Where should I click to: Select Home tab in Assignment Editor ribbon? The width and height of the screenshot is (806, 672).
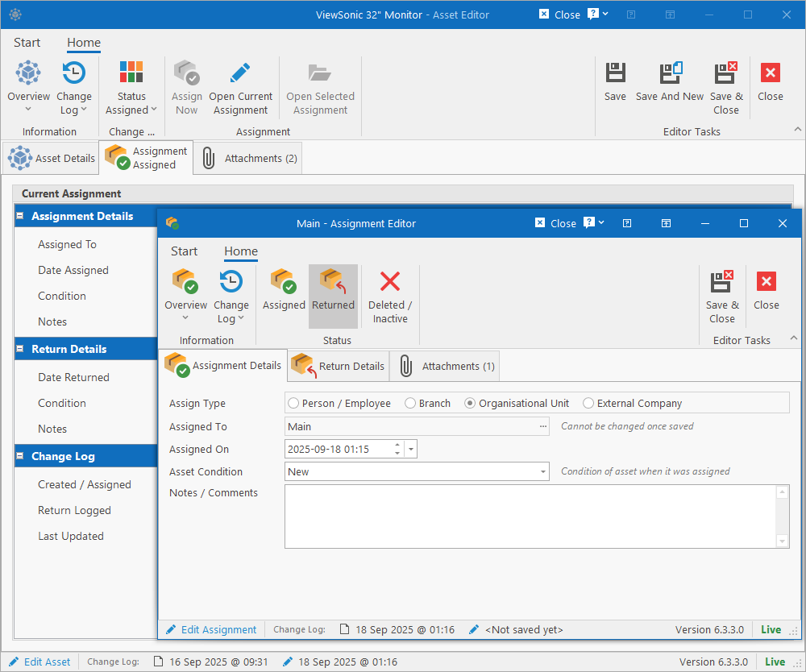tap(241, 251)
